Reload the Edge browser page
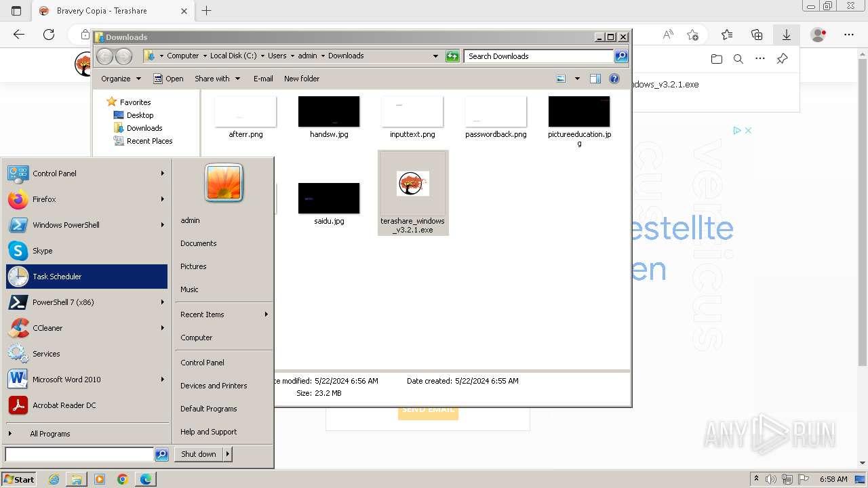 (49, 35)
